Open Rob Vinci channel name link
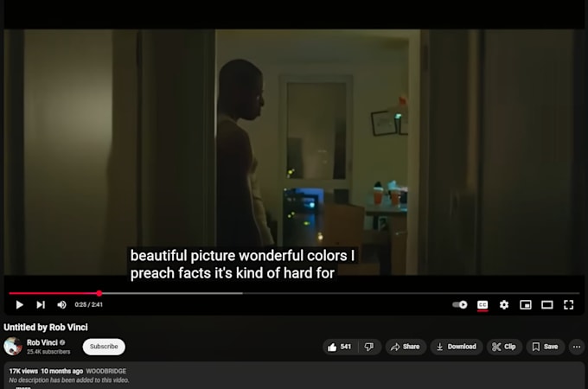588x389 pixels. 42,342
